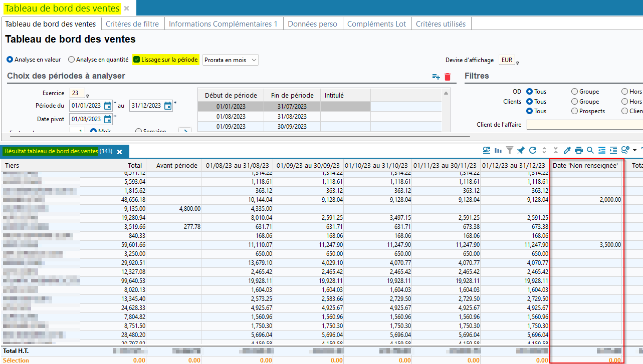Click the refresh icon in results toolbar
The width and height of the screenshot is (643, 364).
tap(532, 150)
